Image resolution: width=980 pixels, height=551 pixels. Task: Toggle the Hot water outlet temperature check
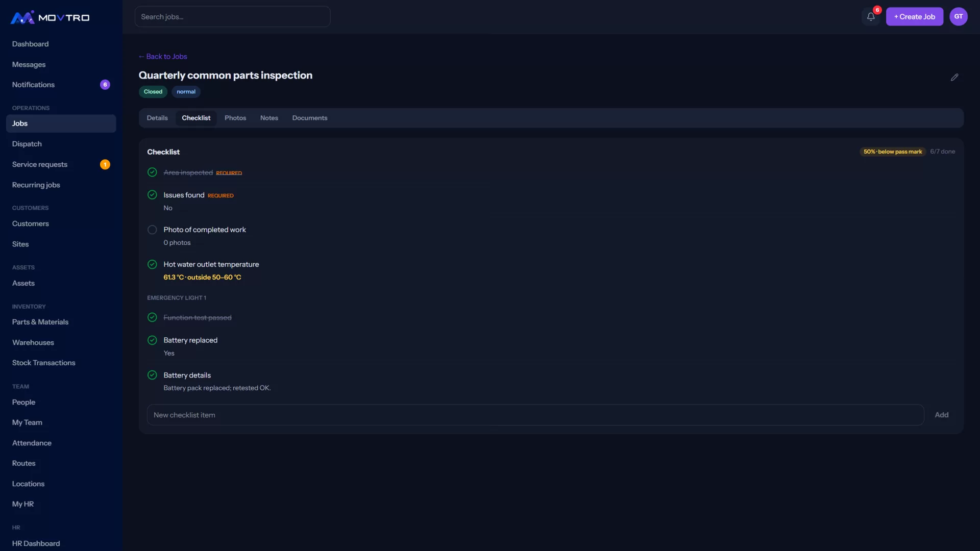coord(152,264)
